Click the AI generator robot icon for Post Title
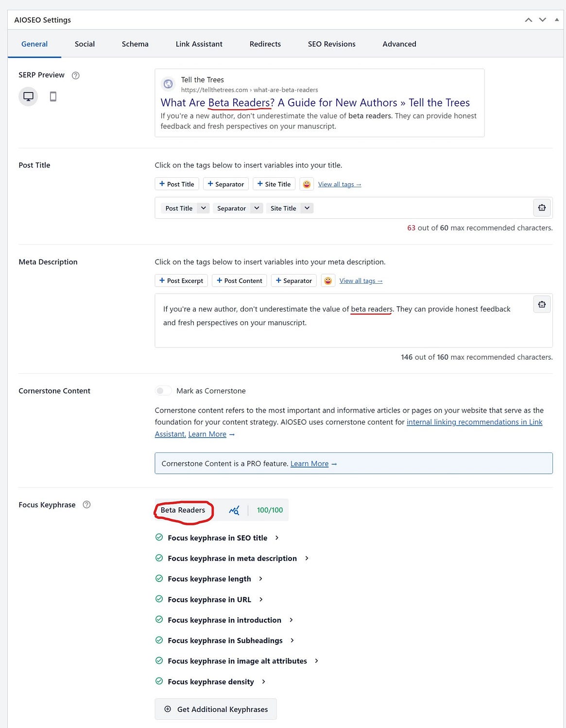566x728 pixels. pos(542,208)
